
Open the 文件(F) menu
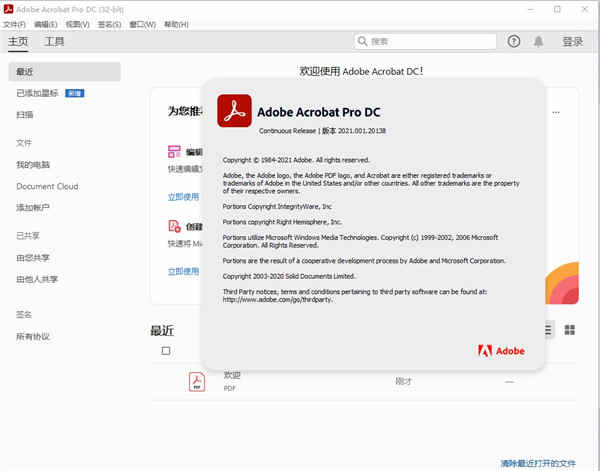(15, 24)
